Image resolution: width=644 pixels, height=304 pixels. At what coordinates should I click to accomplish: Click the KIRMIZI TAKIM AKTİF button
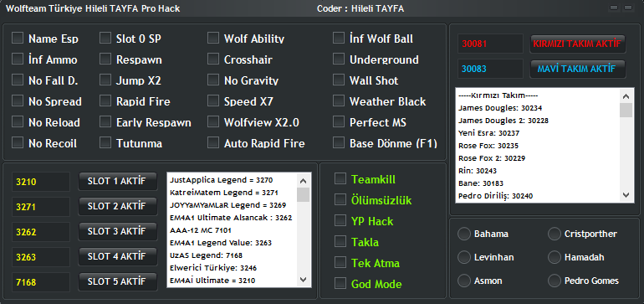click(577, 44)
